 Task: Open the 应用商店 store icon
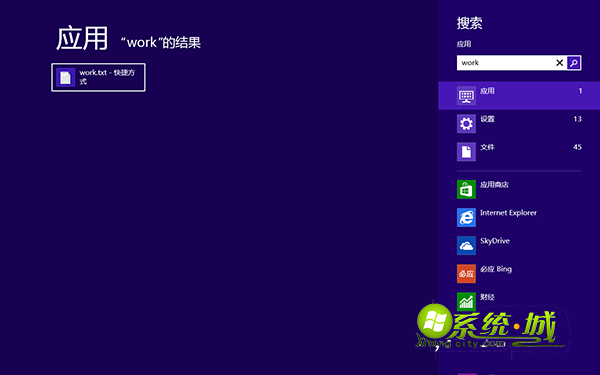click(466, 189)
